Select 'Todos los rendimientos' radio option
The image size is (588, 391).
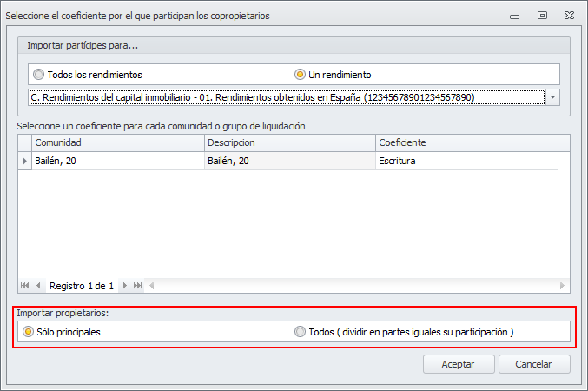click(x=88, y=75)
